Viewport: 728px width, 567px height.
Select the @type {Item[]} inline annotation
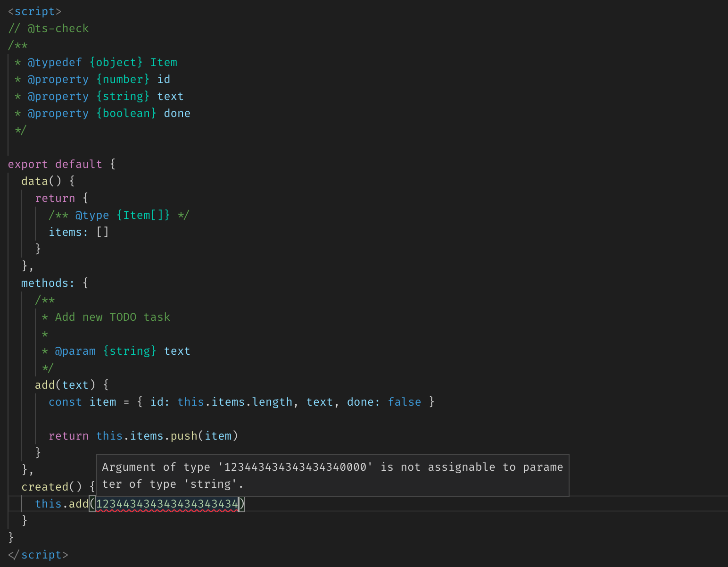[119, 215]
